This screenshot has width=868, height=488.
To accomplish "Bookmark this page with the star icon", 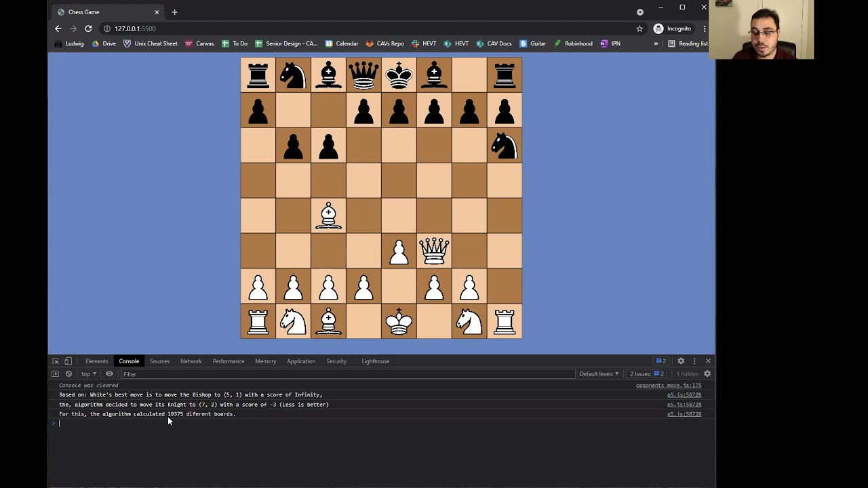I will [639, 28].
